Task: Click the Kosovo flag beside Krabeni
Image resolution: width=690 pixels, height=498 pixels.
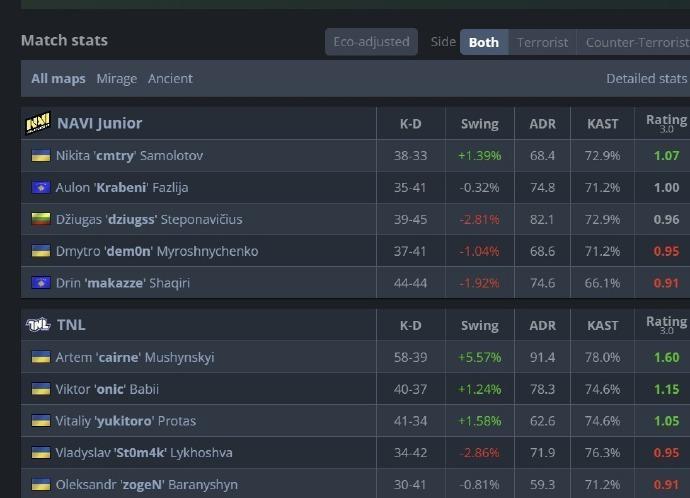Action: coord(41,188)
